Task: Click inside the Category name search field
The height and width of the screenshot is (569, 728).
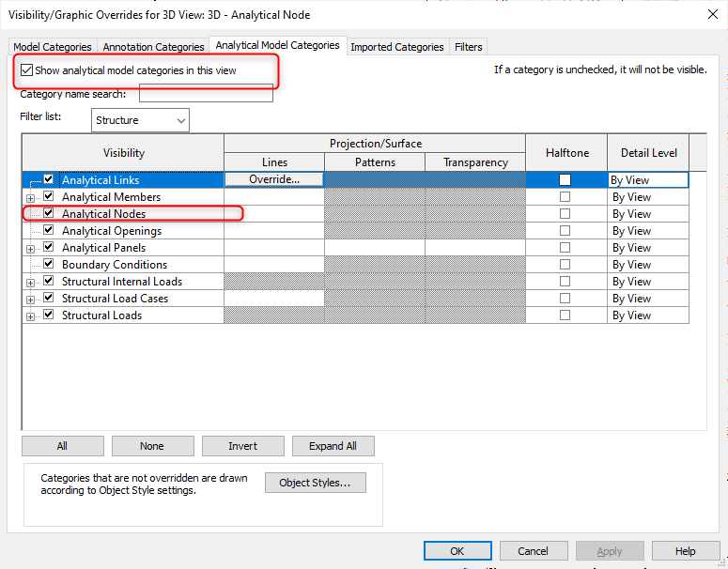Action: point(206,94)
